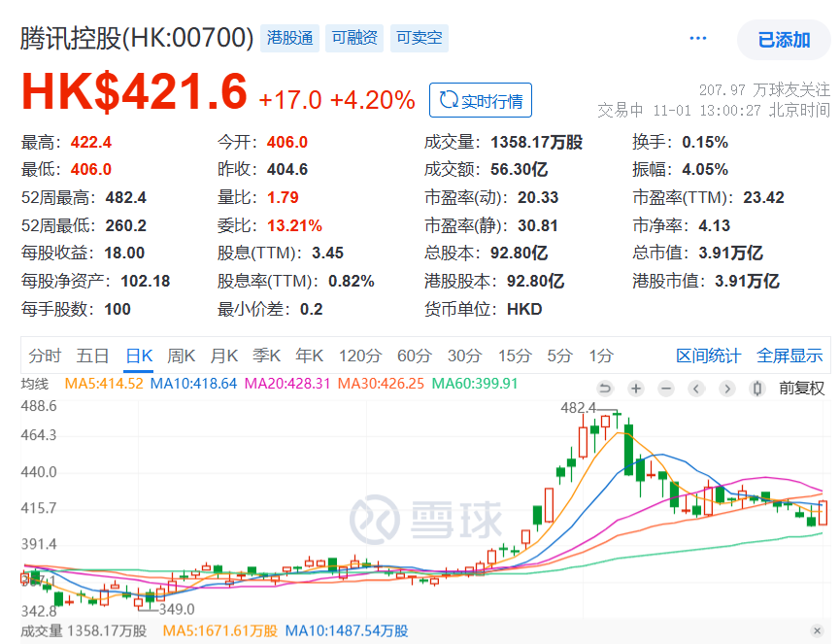Click the 成交额 value 56.30亿
840x644 pixels.
(x=520, y=169)
